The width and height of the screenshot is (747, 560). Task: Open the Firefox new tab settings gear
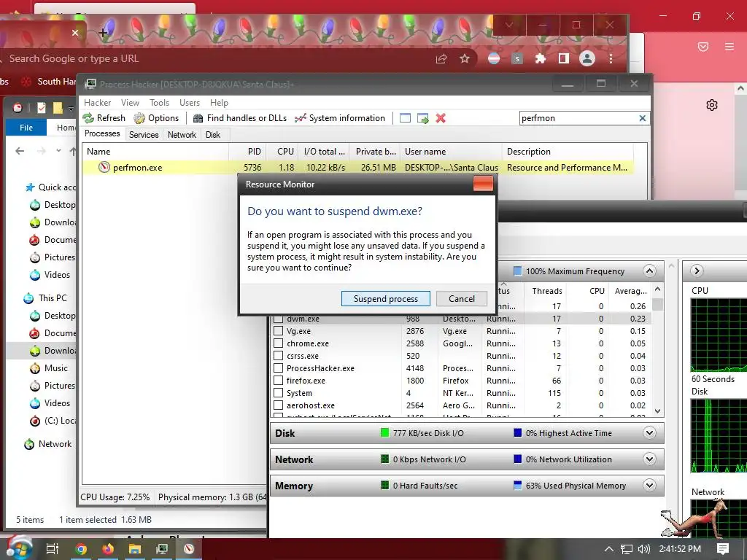(712, 105)
